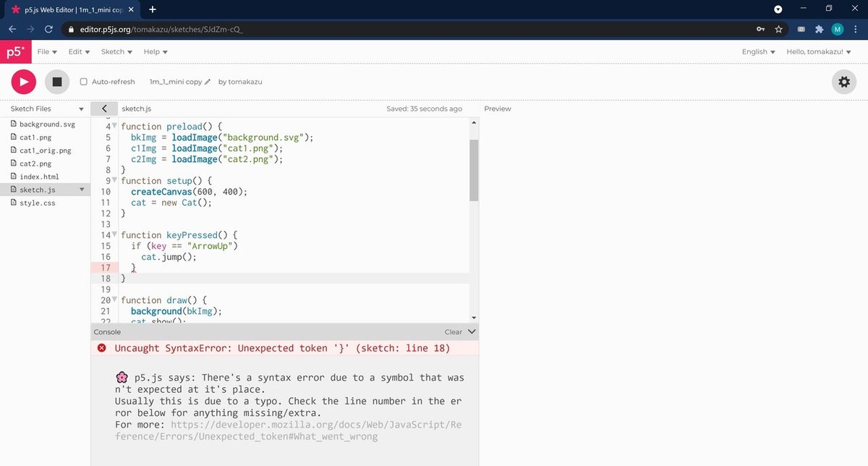Open the sketch.js file options arrow
Screen dimensions: 868x466
82,190
